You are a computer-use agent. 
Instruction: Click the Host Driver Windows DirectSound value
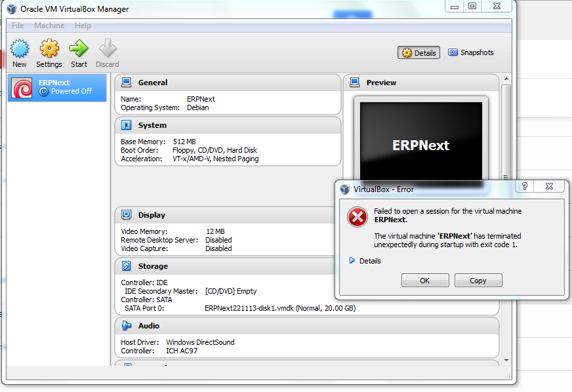click(200, 342)
